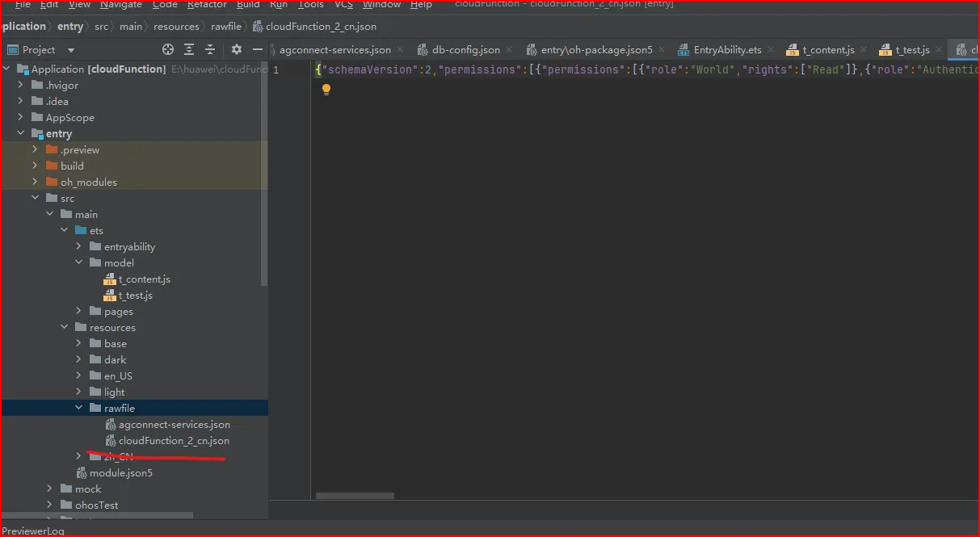This screenshot has width=980, height=537.
Task: Click module.json5 file icon
Action: tap(81, 473)
